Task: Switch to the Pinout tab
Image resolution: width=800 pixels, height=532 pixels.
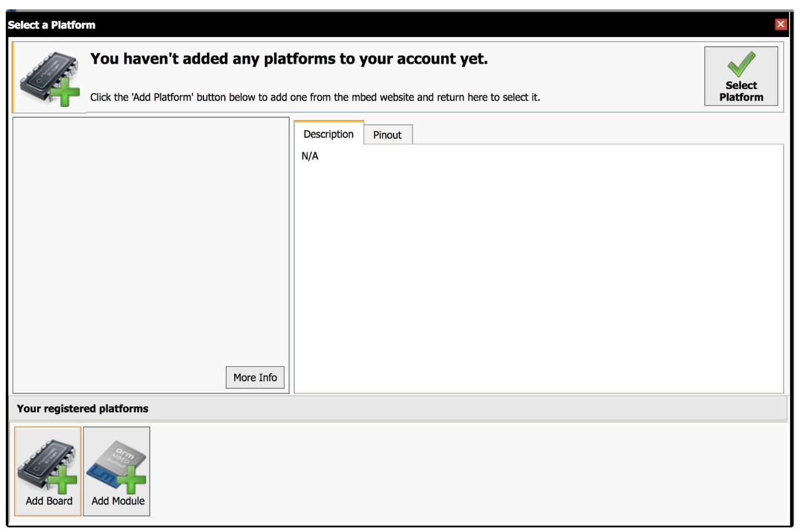Action: click(387, 135)
